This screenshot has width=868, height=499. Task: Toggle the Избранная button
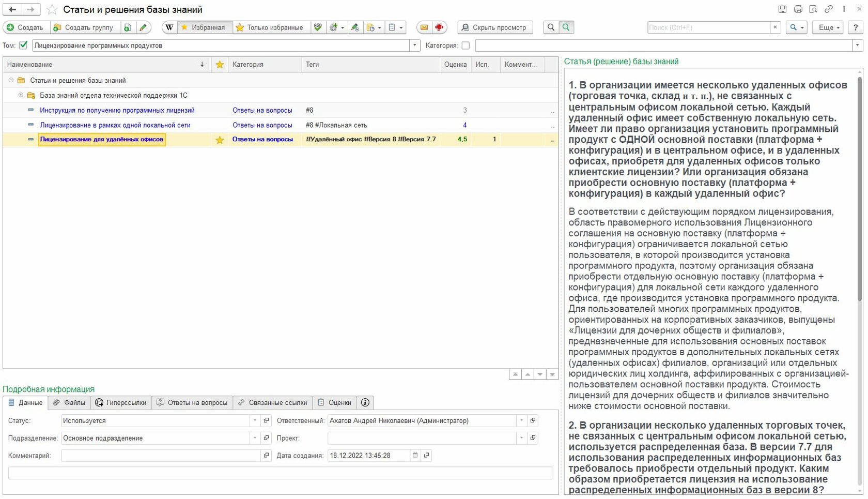coord(205,27)
